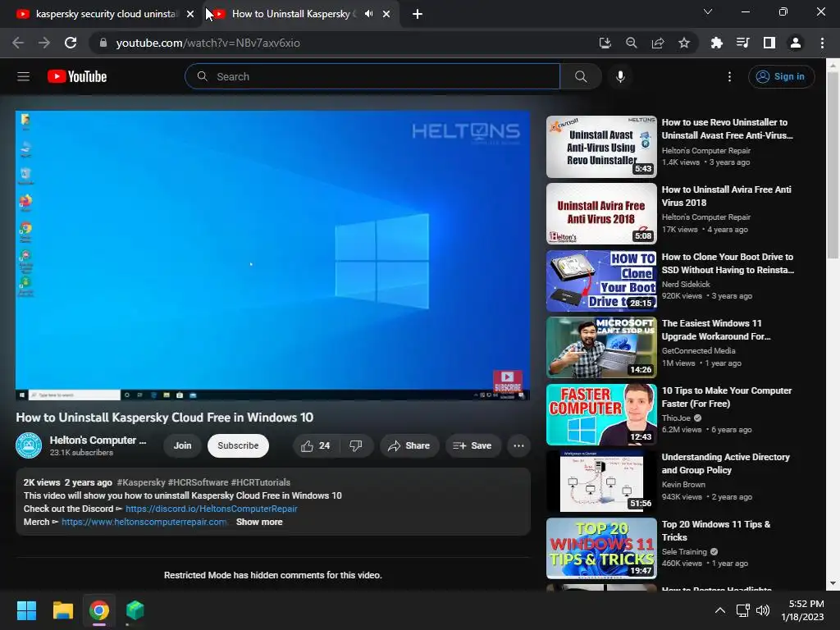Open Easiest Windows 11 Upgrade Workaround video
Viewport: 840px width, 630px height.
pos(601,348)
